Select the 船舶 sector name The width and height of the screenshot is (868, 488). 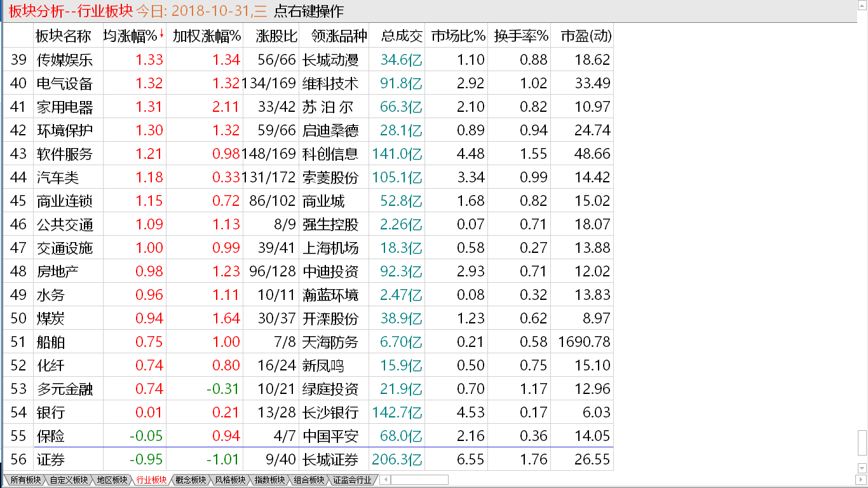(x=51, y=342)
